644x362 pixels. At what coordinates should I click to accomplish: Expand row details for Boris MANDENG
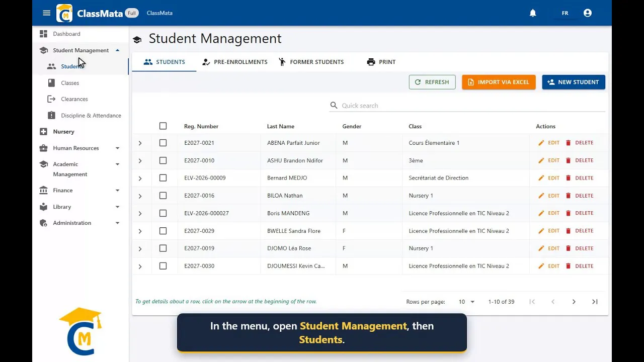[x=140, y=214]
